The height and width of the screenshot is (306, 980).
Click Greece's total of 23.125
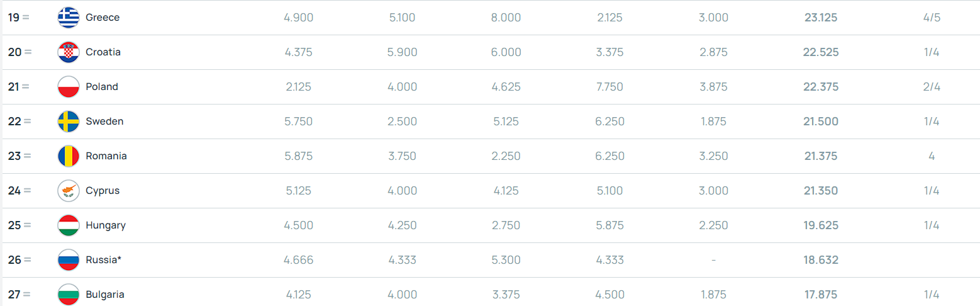820,18
